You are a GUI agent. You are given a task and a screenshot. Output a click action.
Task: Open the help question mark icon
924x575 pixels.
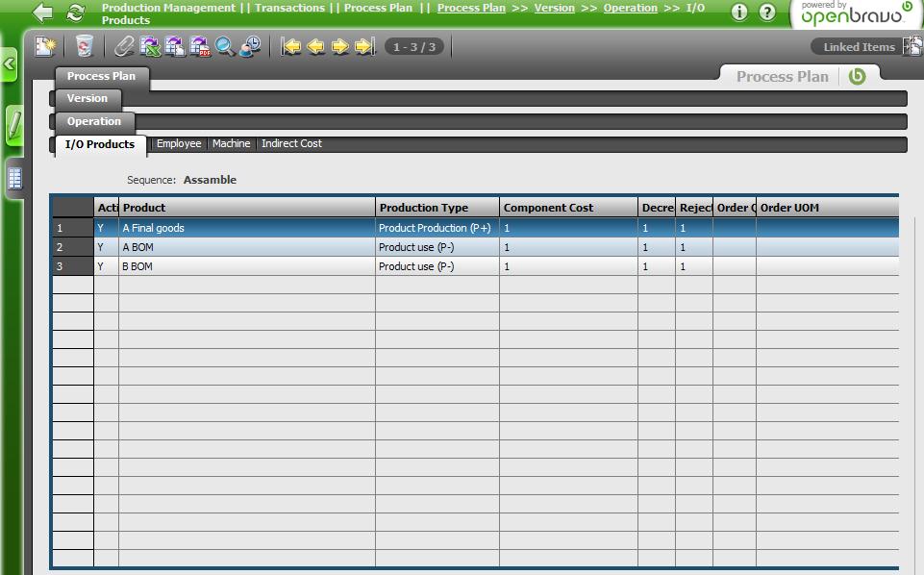(x=766, y=12)
